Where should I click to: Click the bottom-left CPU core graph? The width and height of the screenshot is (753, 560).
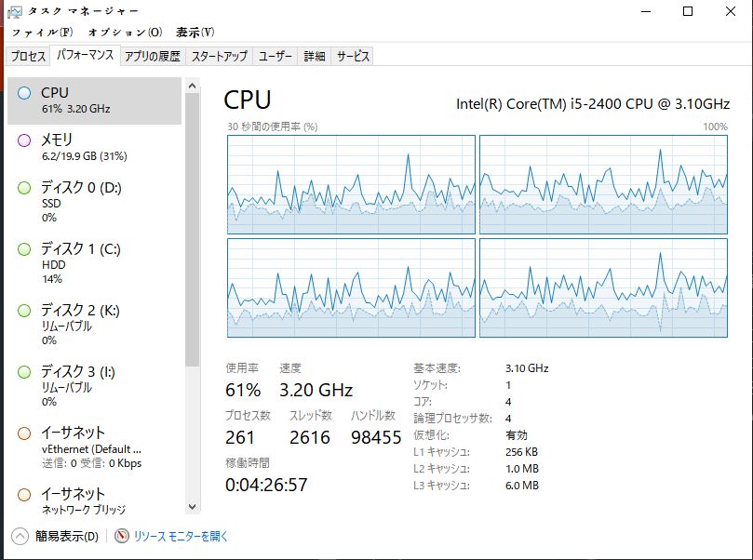click(x=351, y=288)
